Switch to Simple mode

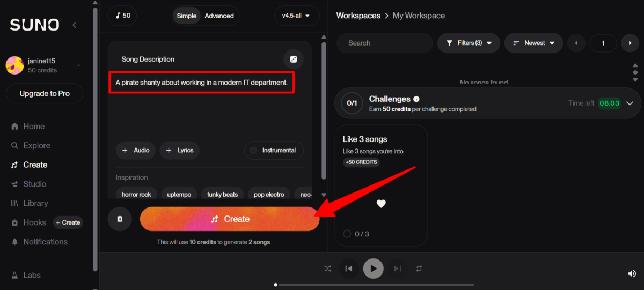[187, 16]
